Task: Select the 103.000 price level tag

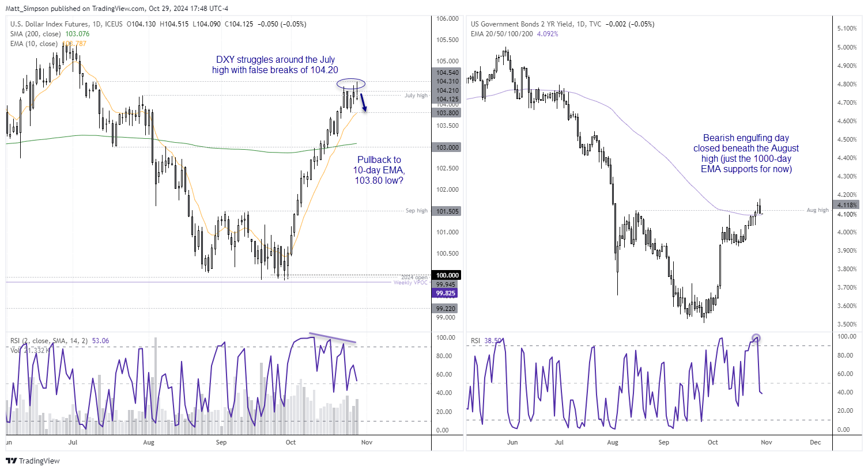Action: pyautogui.click(x=447, y=147)
